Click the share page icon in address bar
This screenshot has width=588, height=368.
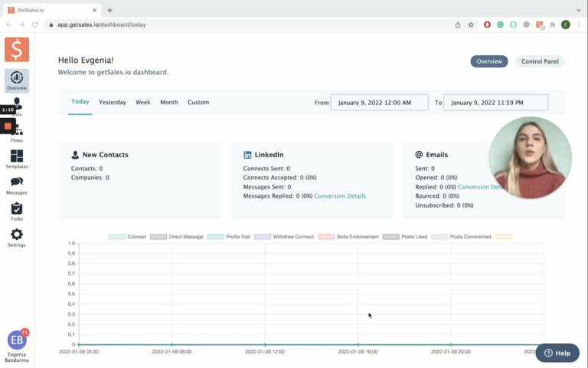pos(458,25)
